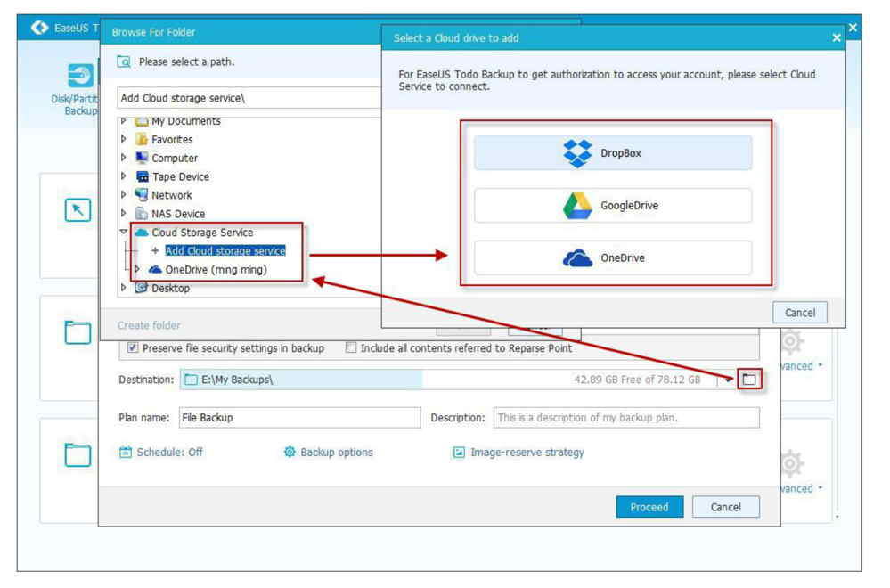This screenshot has height=588, width=890.
Task: Click the path field with Add Cloud storage service\
Action: pyautogui.click(x=249, y=98)
